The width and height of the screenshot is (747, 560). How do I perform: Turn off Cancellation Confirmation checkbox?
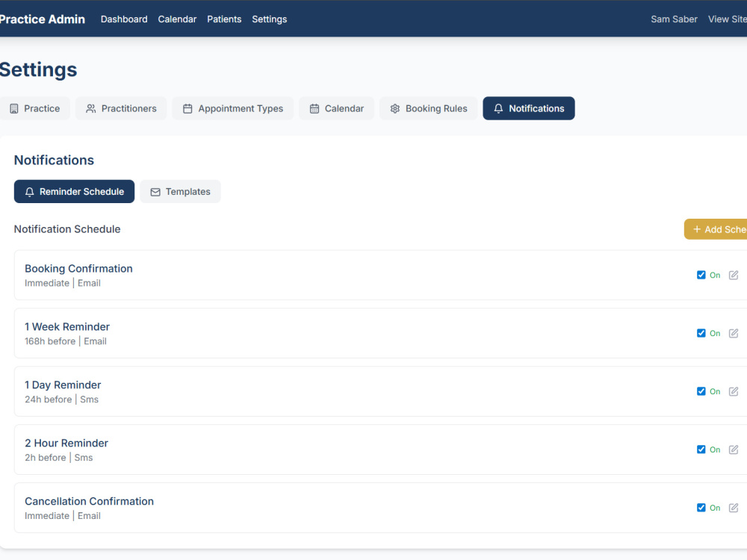click(x=701, y=507)
